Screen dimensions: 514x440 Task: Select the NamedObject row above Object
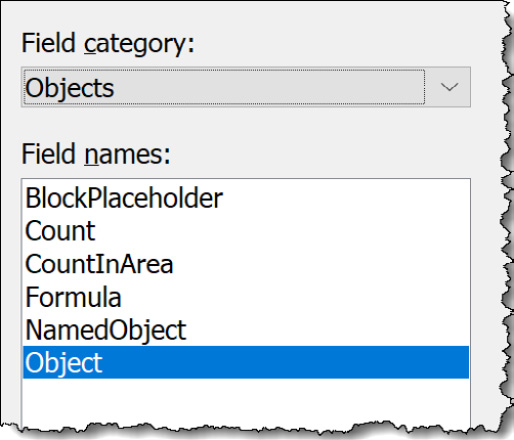(x=246, y=330)
